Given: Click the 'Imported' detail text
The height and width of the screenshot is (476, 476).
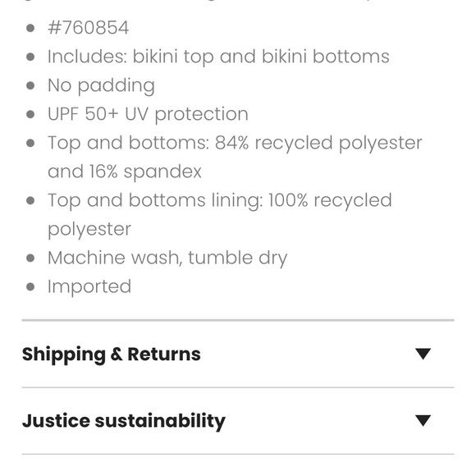Looking at the screenshot, I should [x=89, y=287].
